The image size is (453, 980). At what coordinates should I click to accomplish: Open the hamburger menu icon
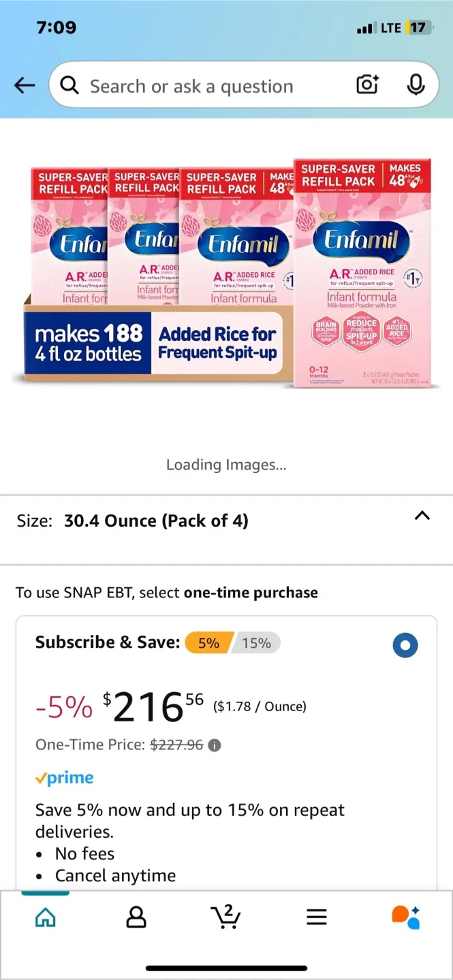pyautogui.click(x=317, y=917)
